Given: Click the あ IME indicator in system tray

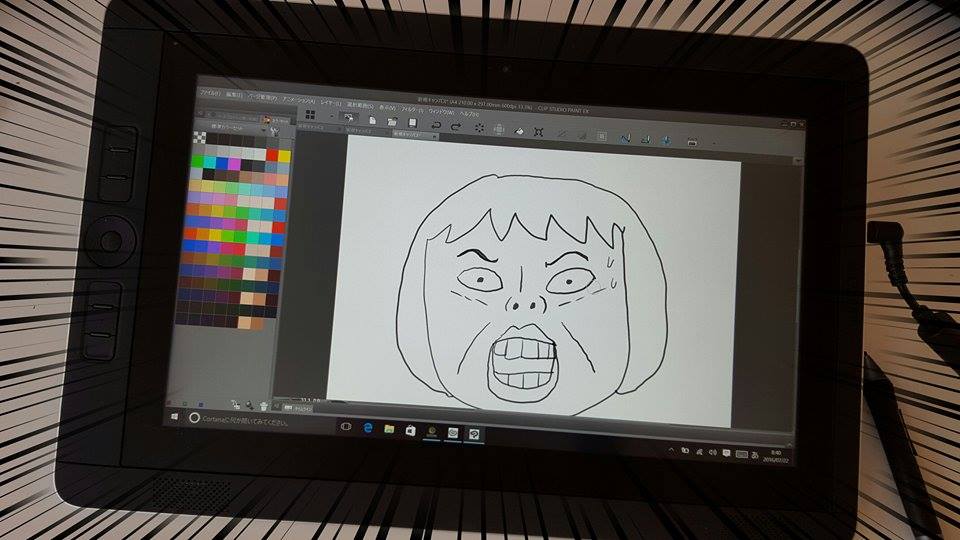Looking at the screenshot, I should coord(755,455).
